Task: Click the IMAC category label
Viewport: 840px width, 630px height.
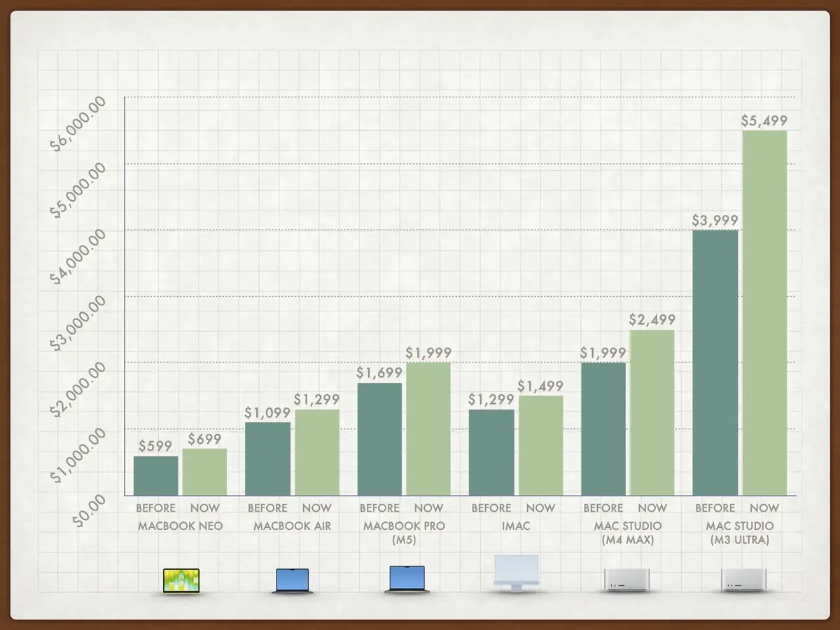Action: click(516, 526)
